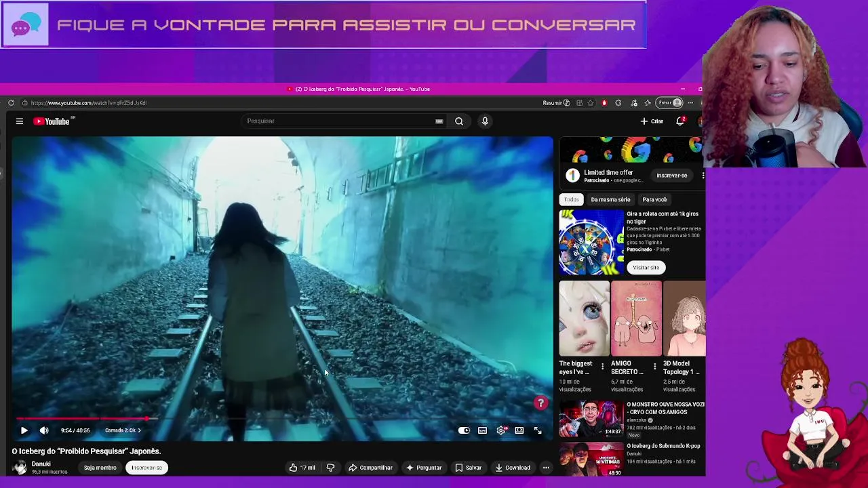Toggle subtitles/closed captions button
Viewport: 868px width, 488px height.
tap(482, 430)
